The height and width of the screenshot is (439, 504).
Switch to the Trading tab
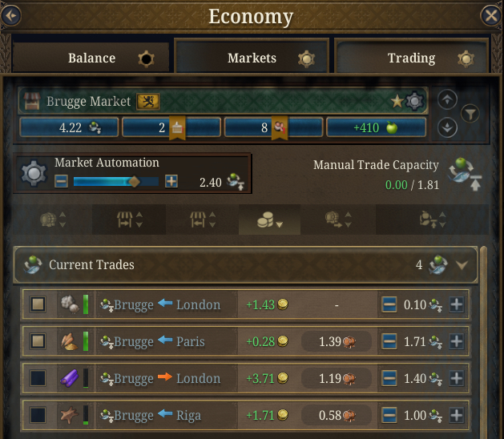click(x=411, y=58)
